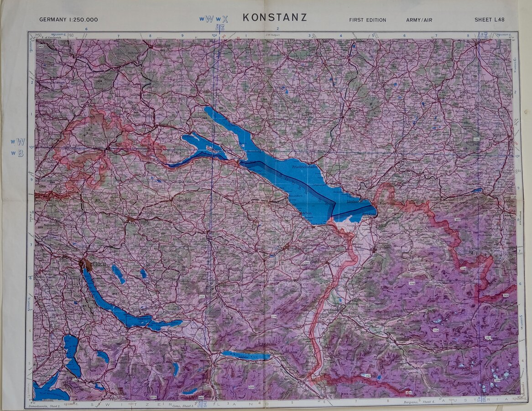Click the Kempten label near right edge
This screenshot has height=411, width=532.
click(501, 136)
